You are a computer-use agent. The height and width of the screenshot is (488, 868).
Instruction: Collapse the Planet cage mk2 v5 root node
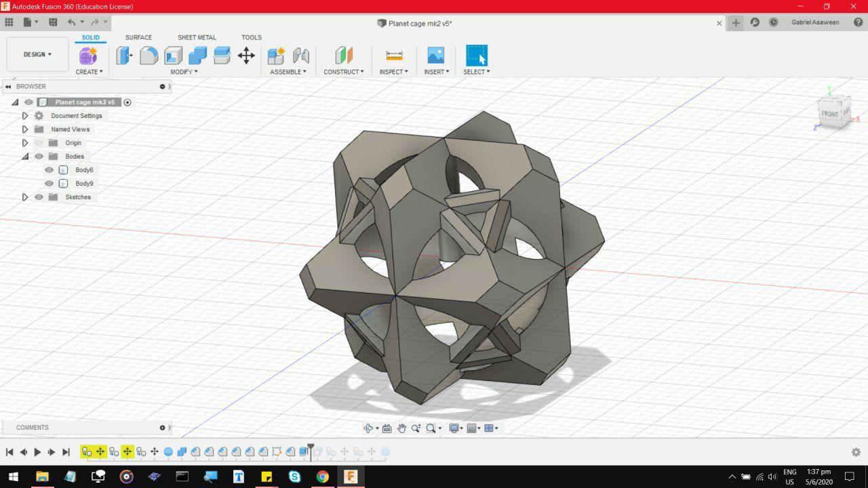[x=15, y=102]
